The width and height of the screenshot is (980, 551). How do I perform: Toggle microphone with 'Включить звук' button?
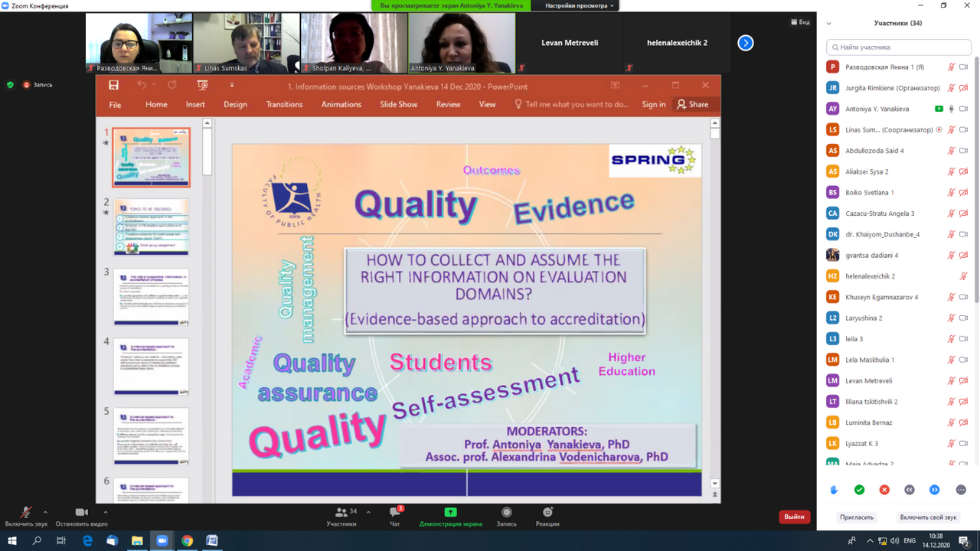[x=26, y=516]
